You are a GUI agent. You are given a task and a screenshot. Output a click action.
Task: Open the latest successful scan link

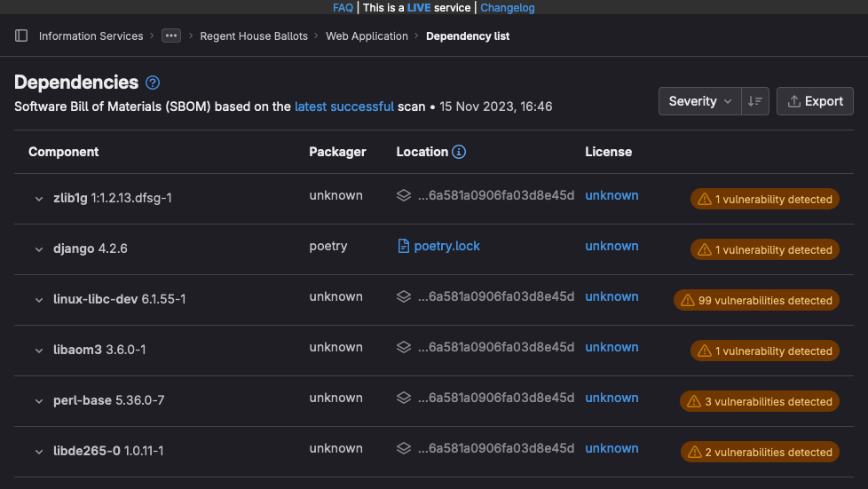pos(344,106)
